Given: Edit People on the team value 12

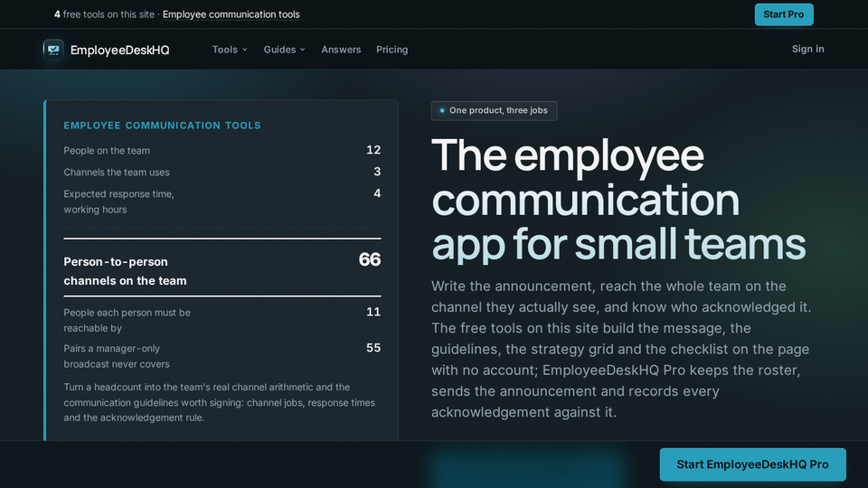Looking at the screenshot, I should [373, 150].
